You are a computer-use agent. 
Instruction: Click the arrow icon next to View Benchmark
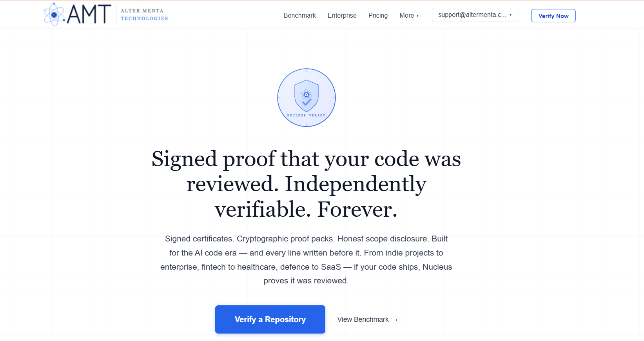[395, 319]
